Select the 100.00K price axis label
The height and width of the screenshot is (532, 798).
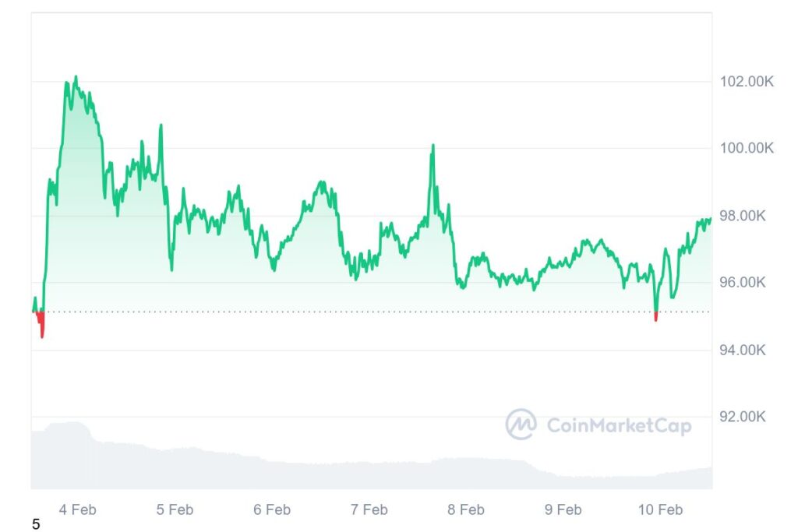[743, 148]
